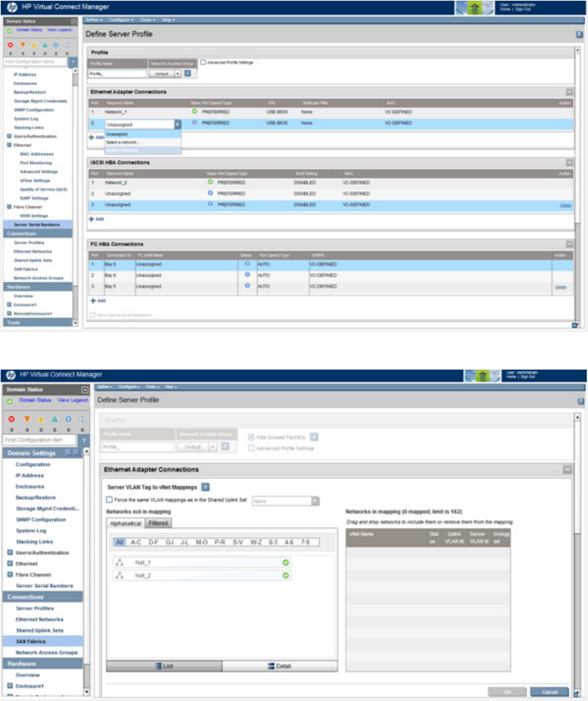This screenshot has height=701, width=588.
Task: Click yellow warning triangle icon in bottom screenshot
Action: 41,419
